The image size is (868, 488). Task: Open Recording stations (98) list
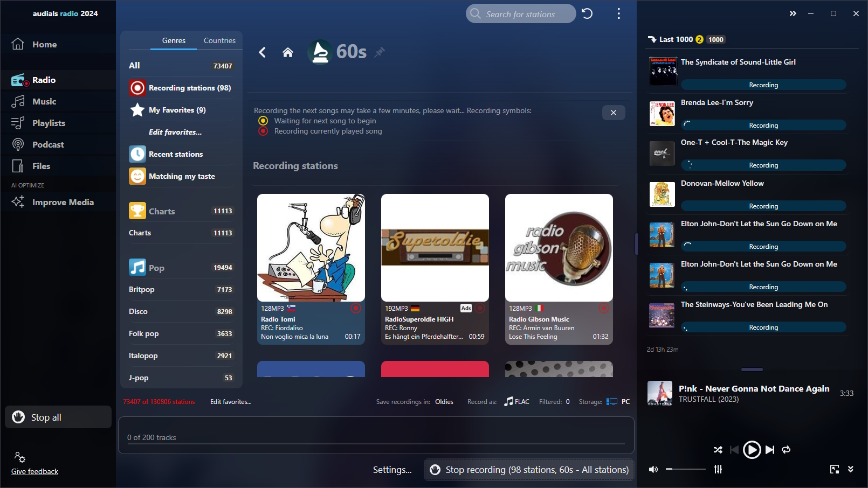pos(181,88)
